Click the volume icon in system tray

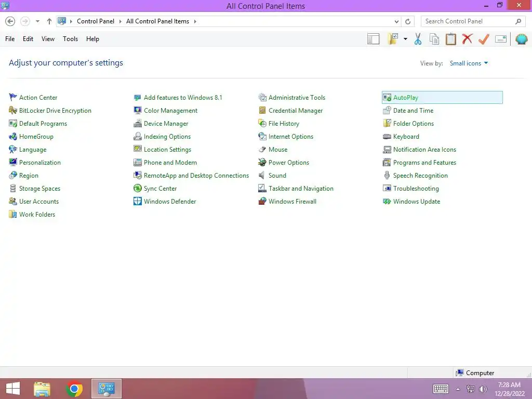click(483, 389)
